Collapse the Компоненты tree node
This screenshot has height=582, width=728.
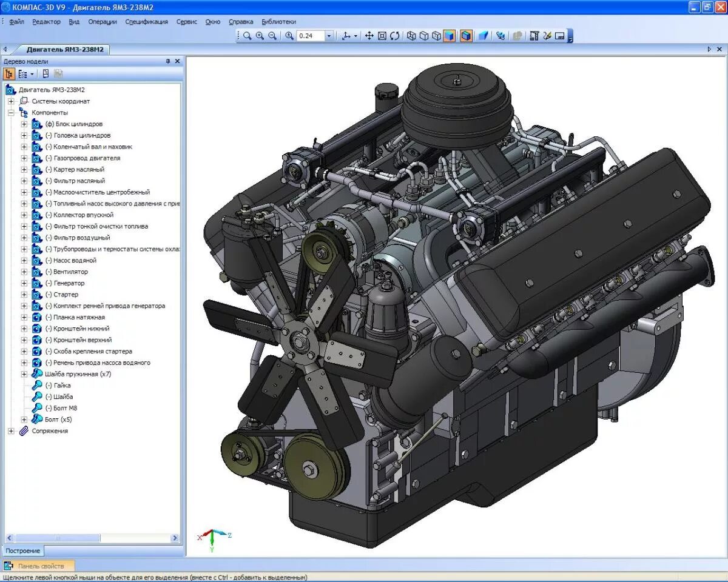click(x=11, y=113)
